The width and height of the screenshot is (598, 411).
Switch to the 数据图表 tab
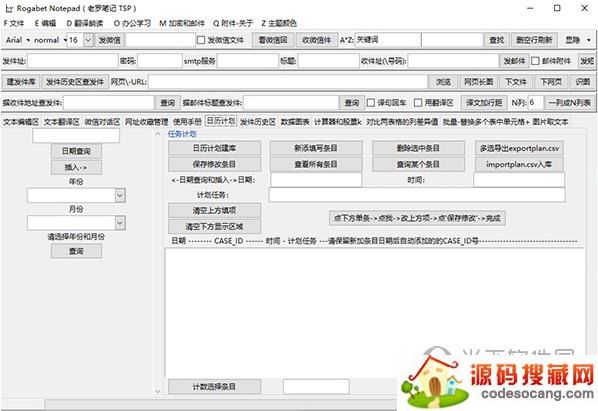[x=295, y=122]
